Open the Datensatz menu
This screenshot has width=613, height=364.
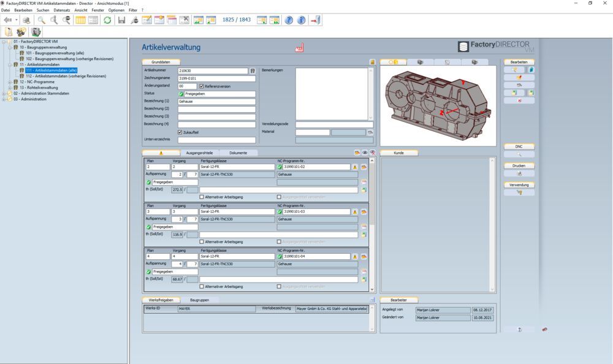(x=62, y=10)
